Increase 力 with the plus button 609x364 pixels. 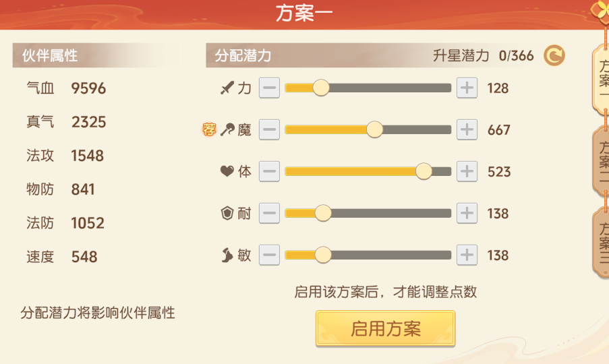point(467,88)
